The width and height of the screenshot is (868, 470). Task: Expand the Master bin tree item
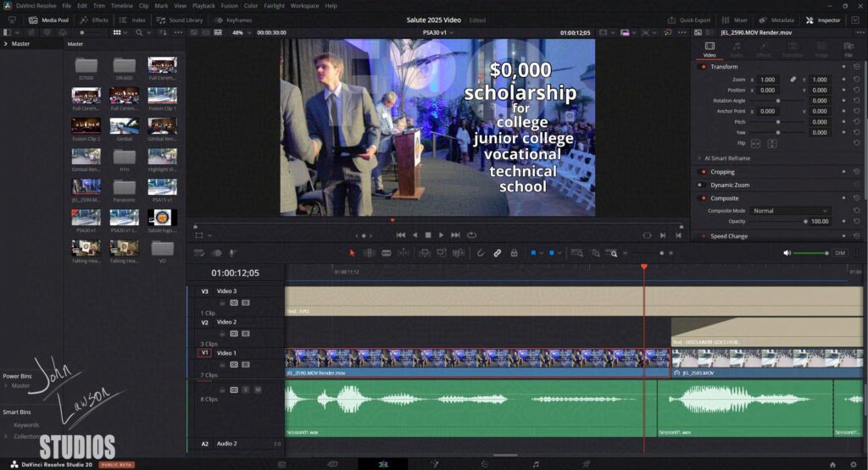tap(6, 44)
